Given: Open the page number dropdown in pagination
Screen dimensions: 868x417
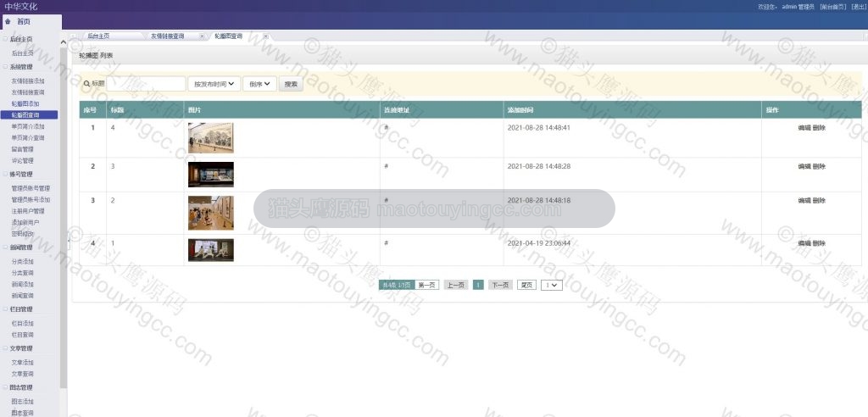Looking at the screenshot, I should pyautogui.click(x=551, y=285).
